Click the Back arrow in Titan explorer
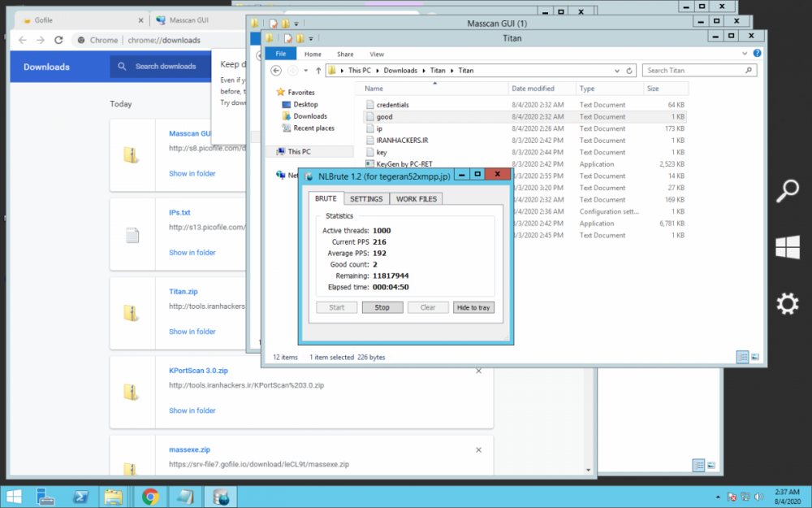 [x=276, y=71]
